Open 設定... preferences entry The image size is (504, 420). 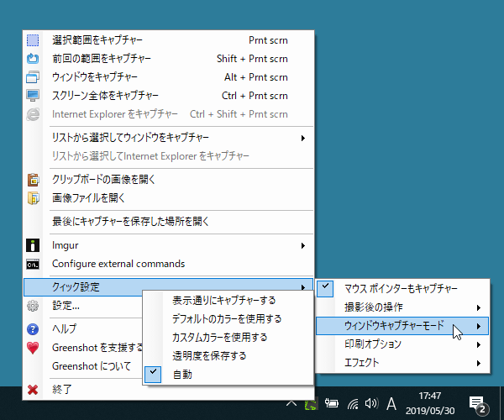point(83,306)
